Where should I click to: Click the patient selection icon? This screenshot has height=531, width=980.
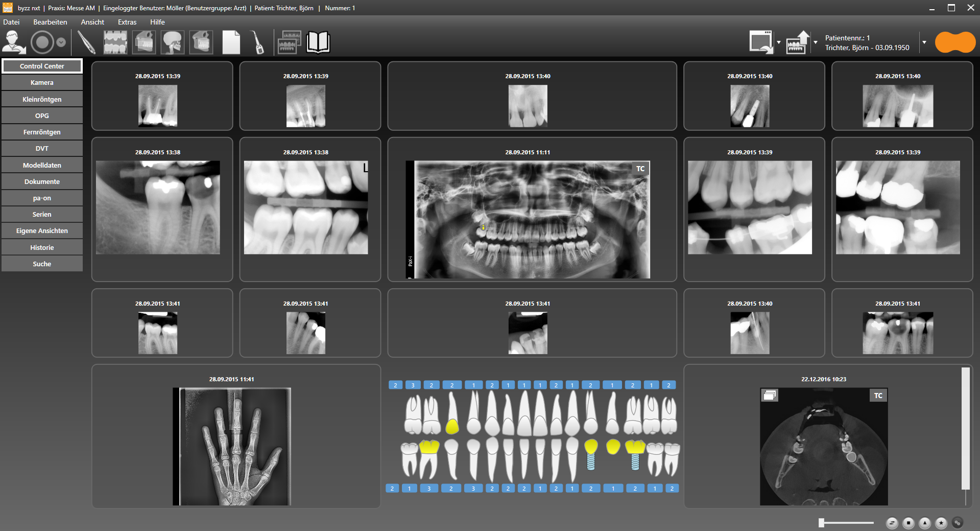[x=14, y=42]
